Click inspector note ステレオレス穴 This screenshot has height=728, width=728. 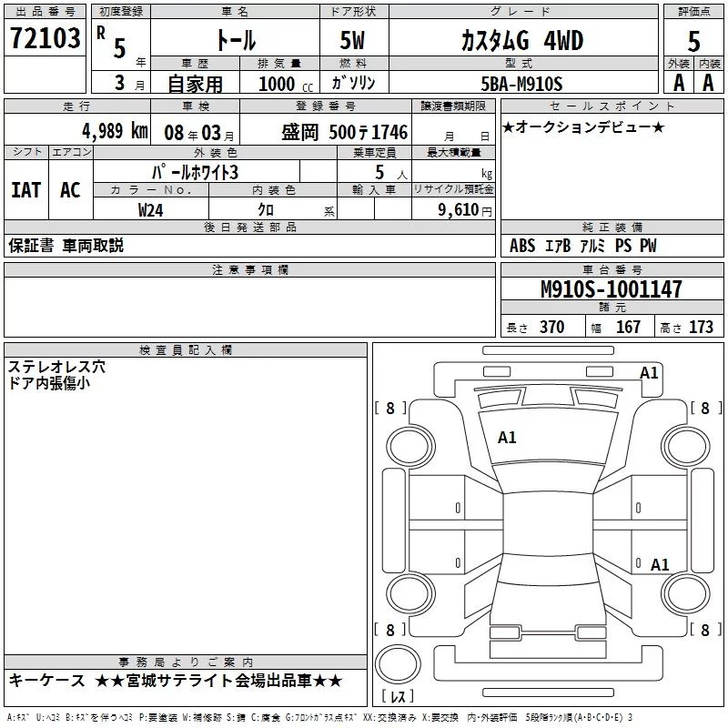click(56, 367)
